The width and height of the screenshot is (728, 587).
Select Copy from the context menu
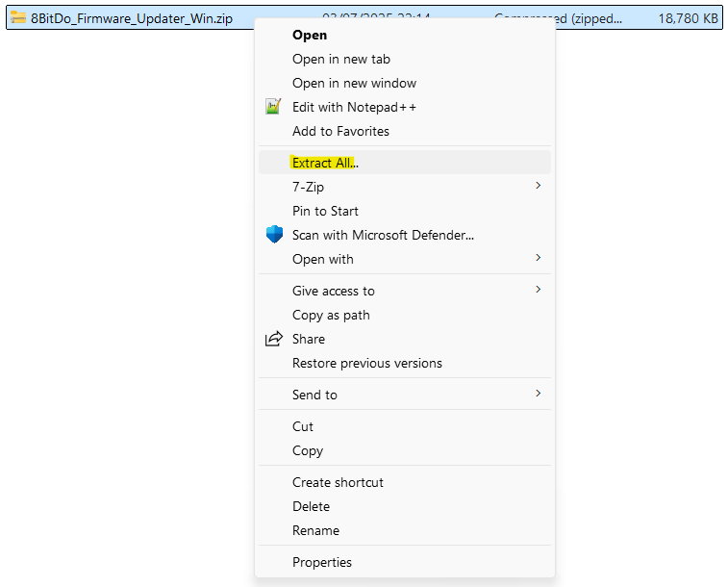pyautogui.click(x=405, y=450)
